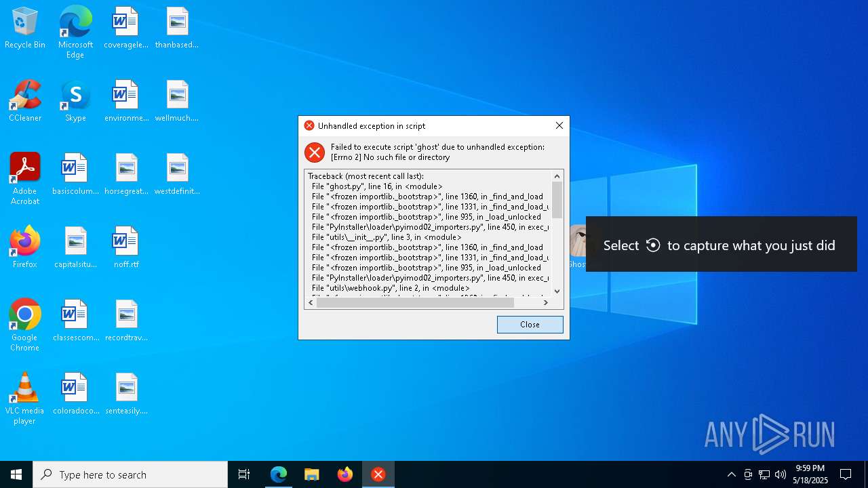The width and height of the screenshot is (868, 488).
Task: Click the red error icon in dialog
Action: point(314,152)
